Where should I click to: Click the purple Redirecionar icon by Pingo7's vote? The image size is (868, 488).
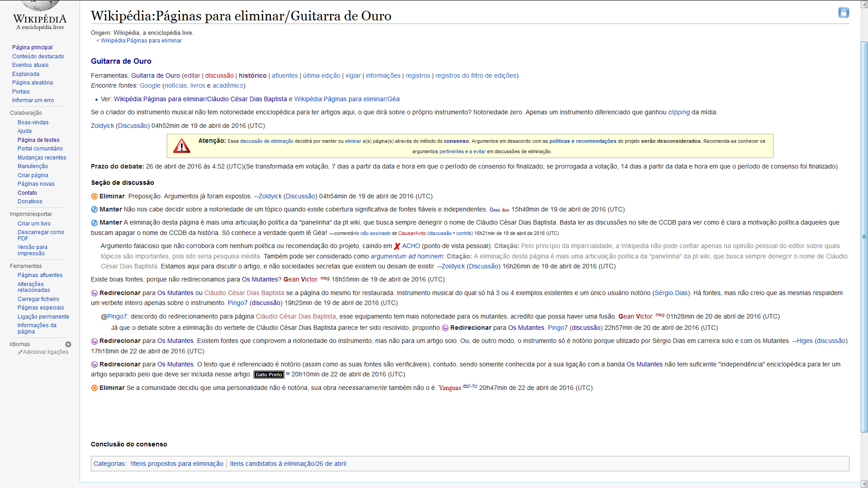click(94, 293)
